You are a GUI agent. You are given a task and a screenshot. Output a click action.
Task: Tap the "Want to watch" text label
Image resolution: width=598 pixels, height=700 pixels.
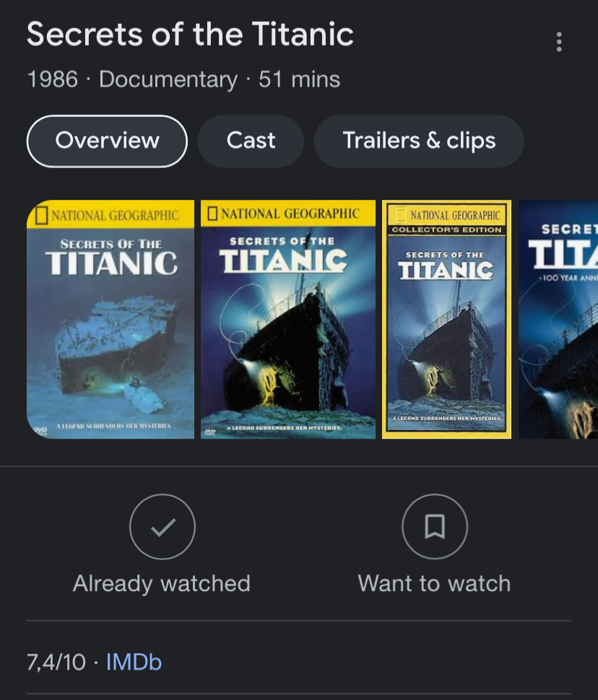point(434,583)
